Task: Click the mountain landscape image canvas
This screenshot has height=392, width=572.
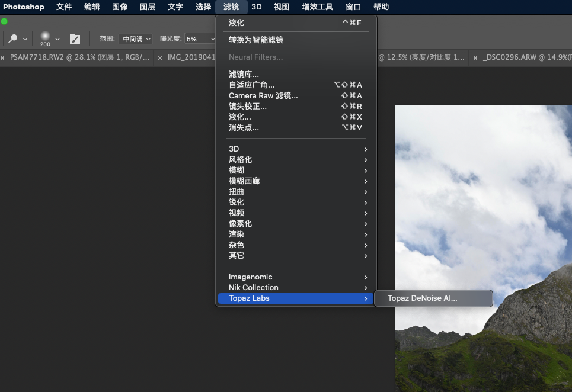Action: pos(483,249)
